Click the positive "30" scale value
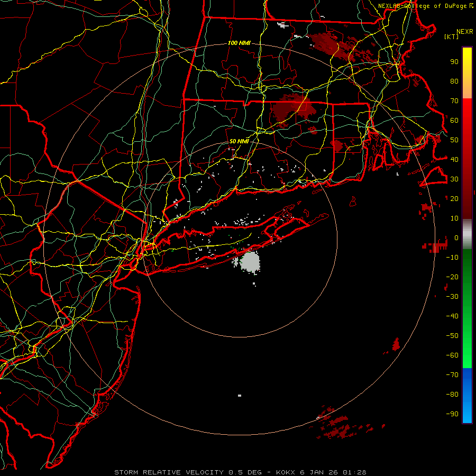The height and width of the screenshot is (476, 476). tap(454, 179)
